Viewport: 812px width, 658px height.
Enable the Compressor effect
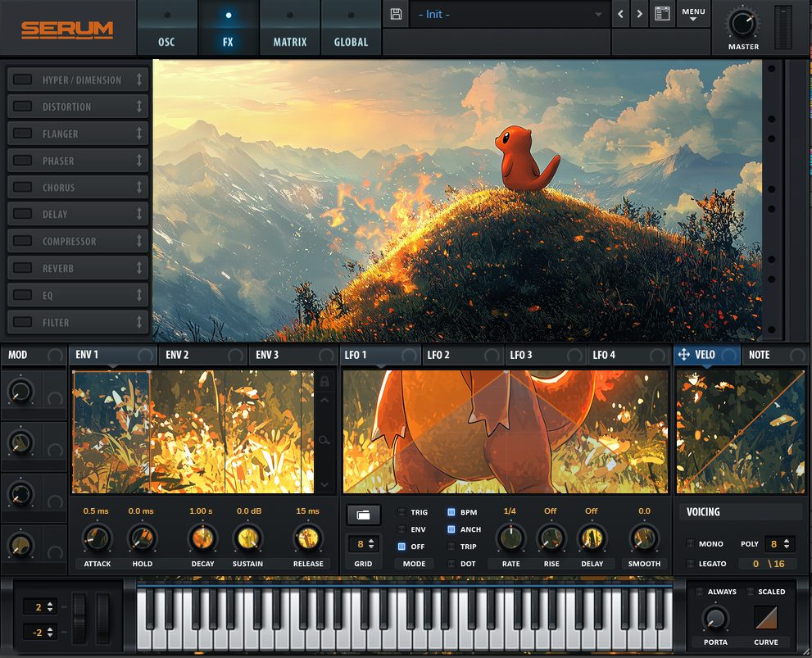[22, 241]
